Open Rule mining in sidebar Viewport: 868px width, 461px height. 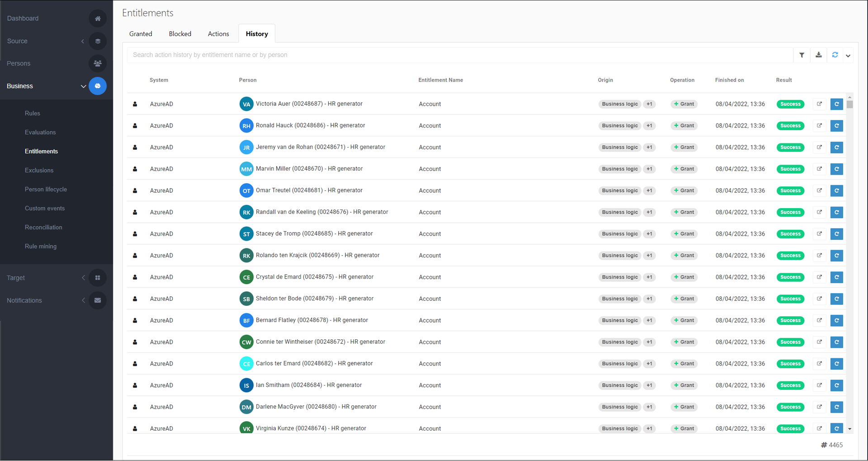click(41, 247)
